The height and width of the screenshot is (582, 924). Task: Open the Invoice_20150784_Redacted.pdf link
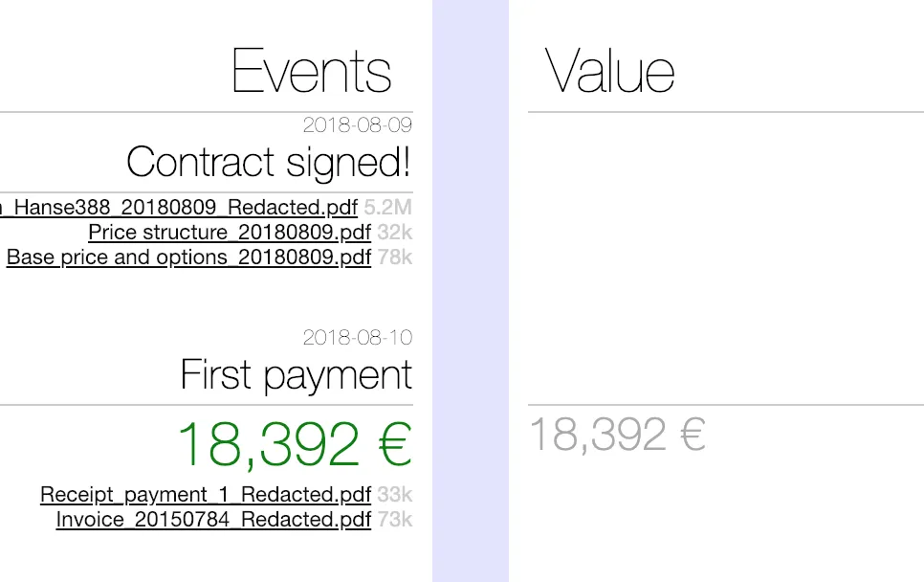coord(213,520)
